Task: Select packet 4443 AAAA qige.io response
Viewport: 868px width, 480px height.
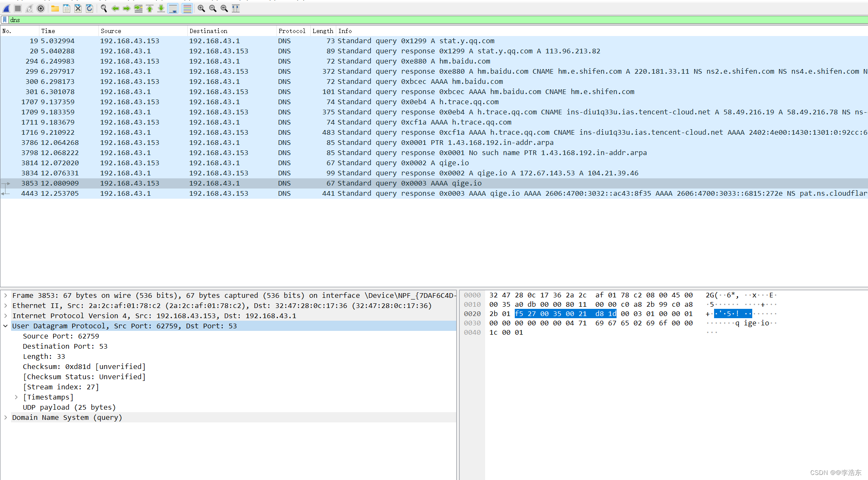Action: click(434, 194)
